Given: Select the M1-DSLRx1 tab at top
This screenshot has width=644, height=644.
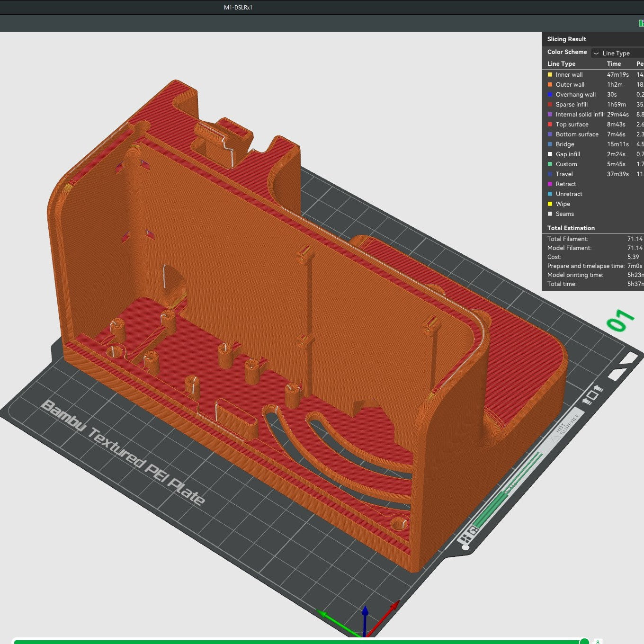Looking at the screenshot, I should tap(238, 7).
